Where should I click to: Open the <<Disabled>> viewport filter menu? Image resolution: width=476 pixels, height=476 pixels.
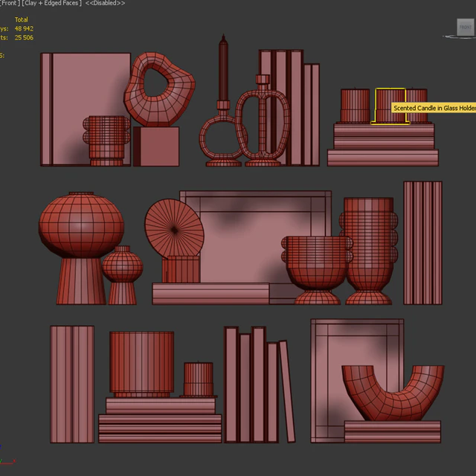[105, 3]
